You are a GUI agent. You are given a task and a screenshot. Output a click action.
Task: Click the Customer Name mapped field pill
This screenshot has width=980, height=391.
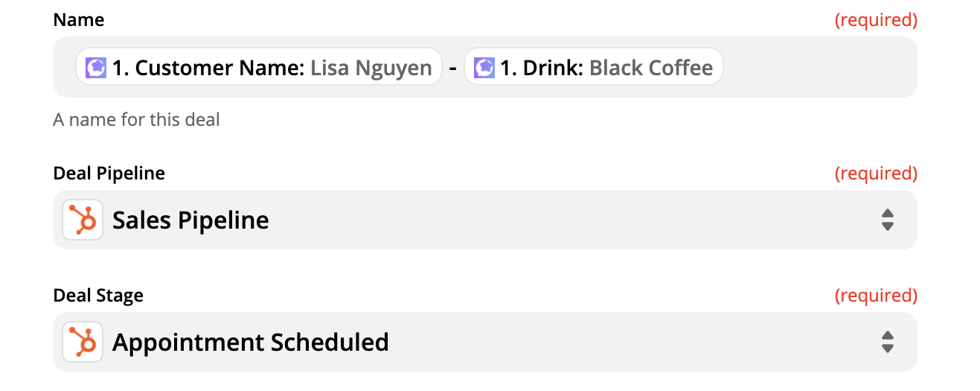click(259, 68)
